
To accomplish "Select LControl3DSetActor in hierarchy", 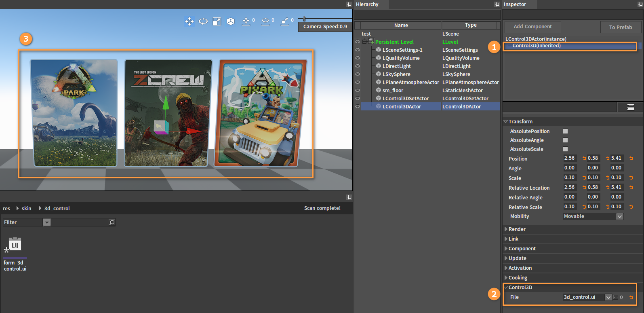I will pyautogui.click(x=406, y=98).
